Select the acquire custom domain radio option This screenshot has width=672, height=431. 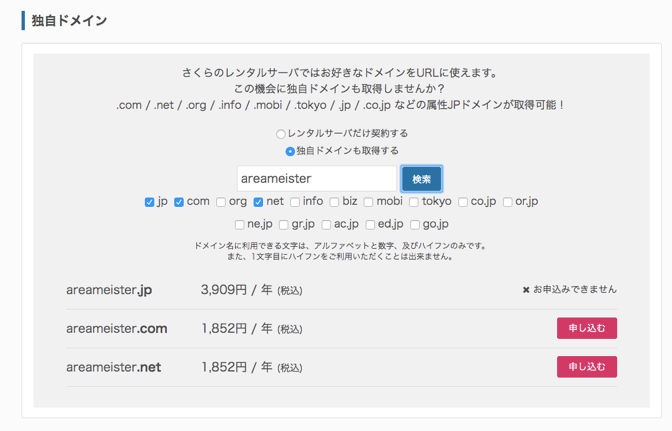pyautogui.click(x=290, y=152)
